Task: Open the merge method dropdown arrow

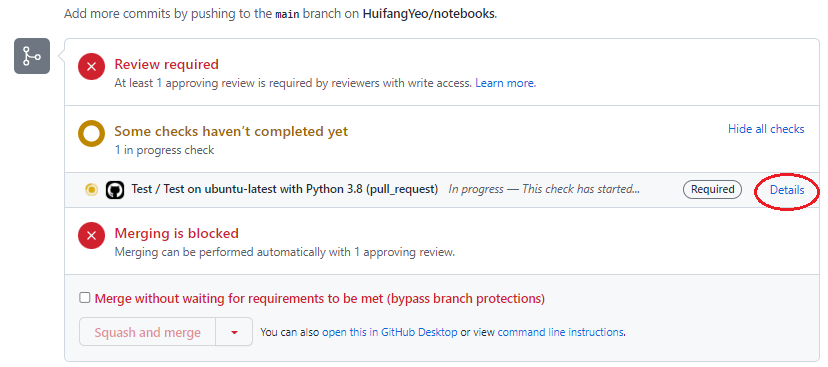Action: pos(234,332)
